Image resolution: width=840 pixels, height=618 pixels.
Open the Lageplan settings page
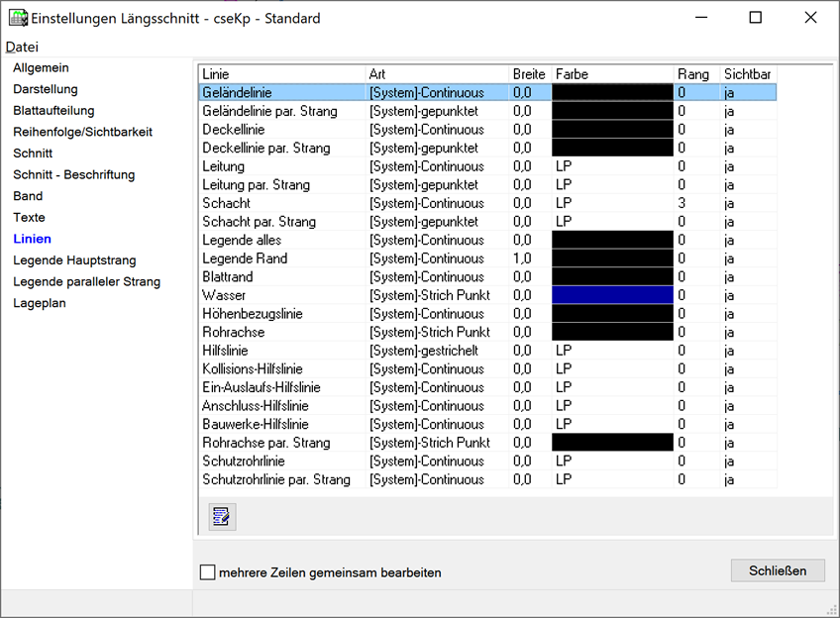[x=40, y=303]
